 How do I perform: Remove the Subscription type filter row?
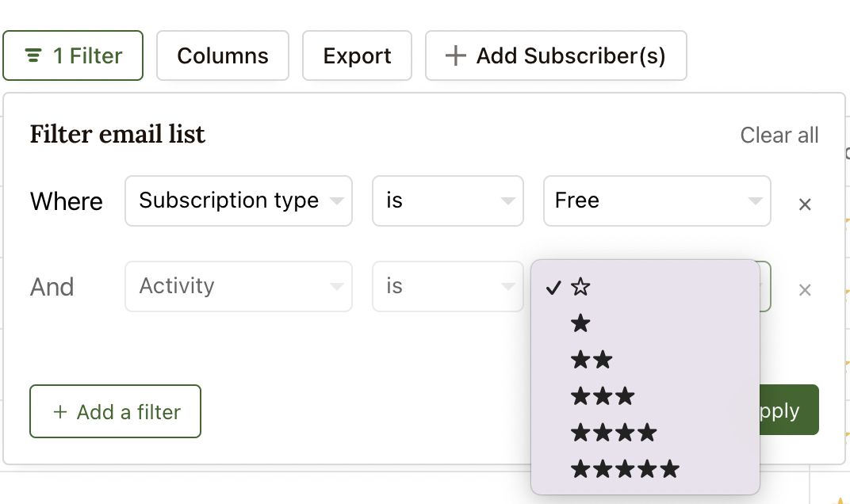point(805,204)
